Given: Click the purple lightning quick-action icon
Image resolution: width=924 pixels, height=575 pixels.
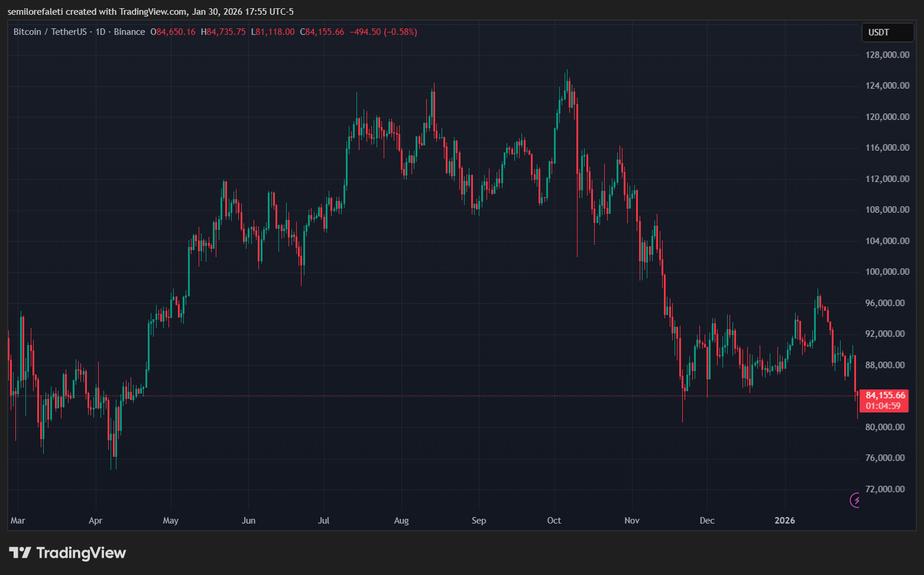Looking at the screenshot, I should pos(854,501).
